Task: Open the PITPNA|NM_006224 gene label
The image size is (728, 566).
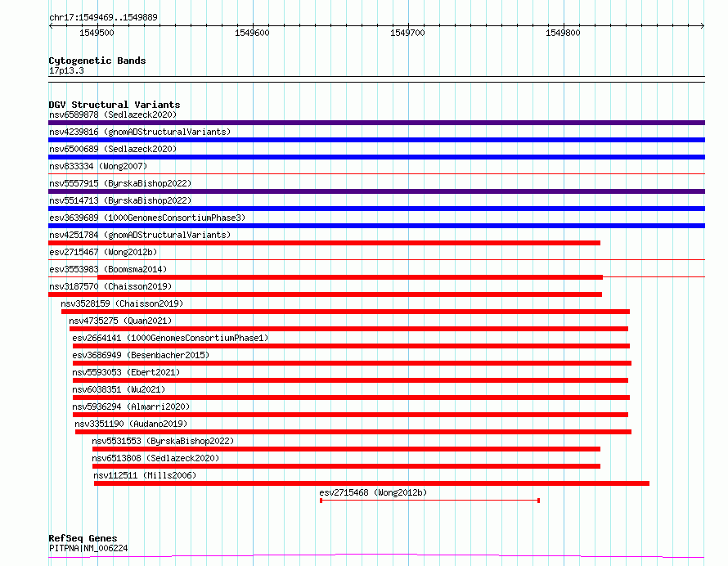Action: pos(88,548)
